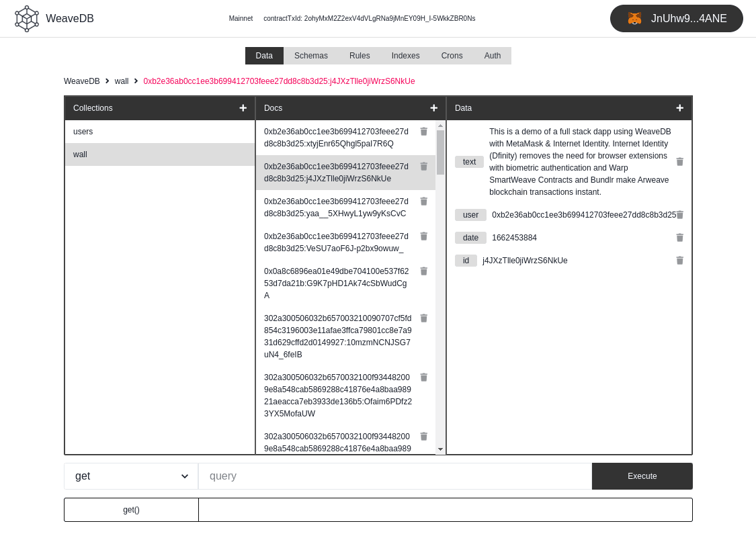The image size is (756, 538).
Task: Click the user field label
Action: point(470,215)
